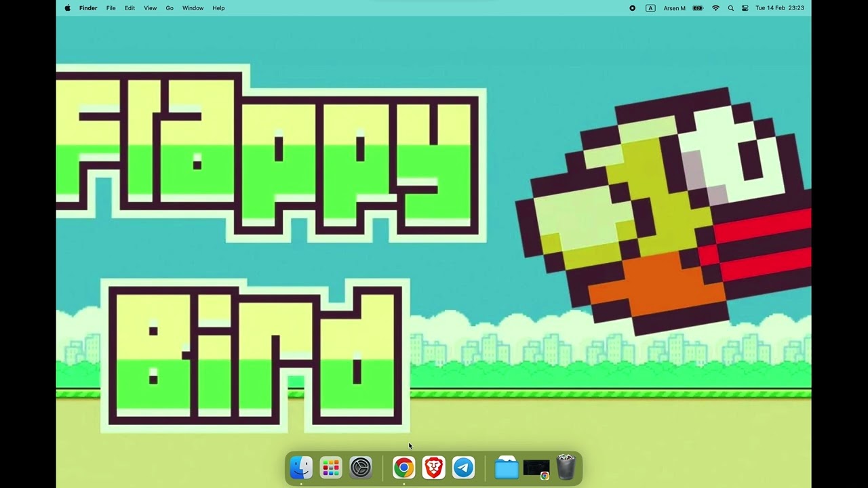Viewport: 868px width, 488px height.
Task: Open the Finder menu in menu bar
Action: pos(88,8)
